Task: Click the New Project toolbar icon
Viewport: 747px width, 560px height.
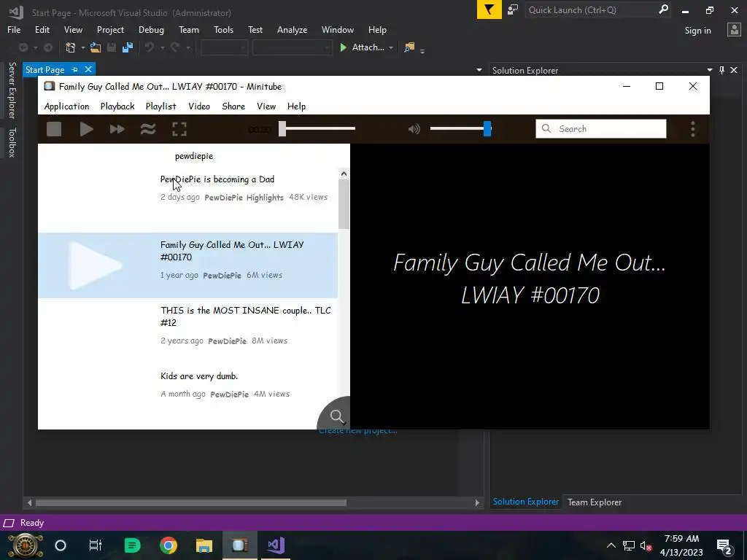Action: 71,47
